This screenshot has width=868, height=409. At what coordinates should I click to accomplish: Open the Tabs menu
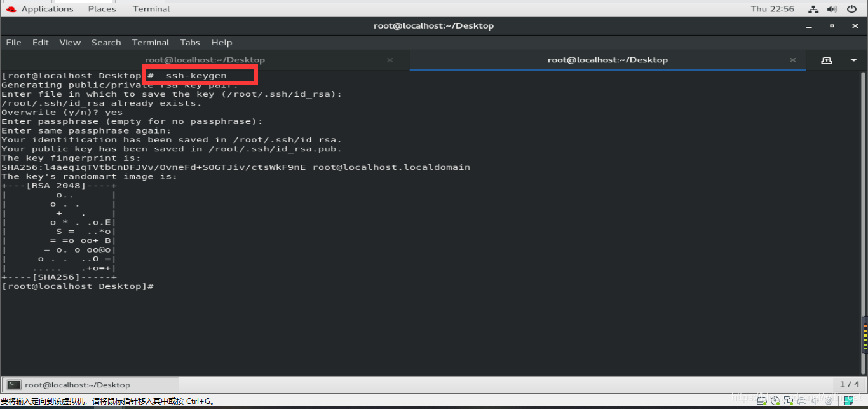(x=190, y=43)
